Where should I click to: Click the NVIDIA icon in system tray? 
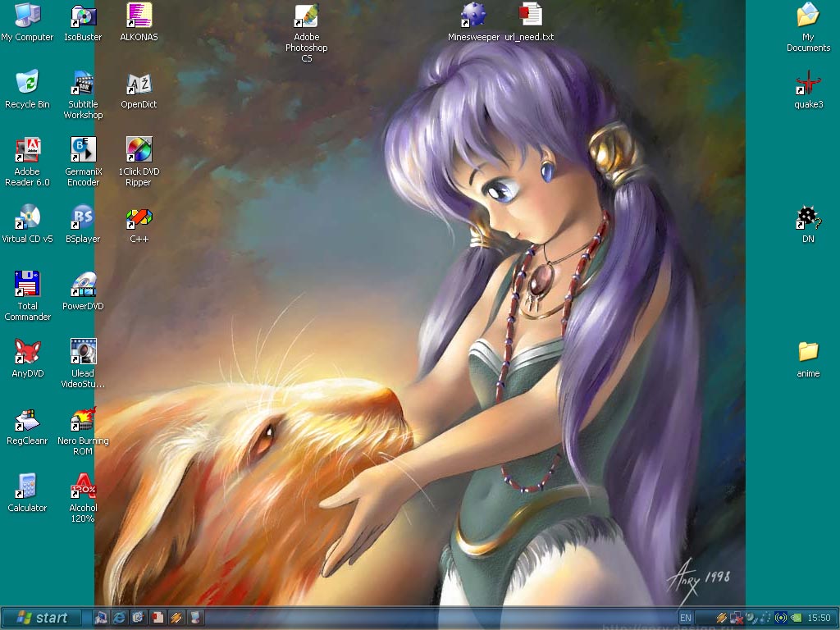[x=796, y=618]
